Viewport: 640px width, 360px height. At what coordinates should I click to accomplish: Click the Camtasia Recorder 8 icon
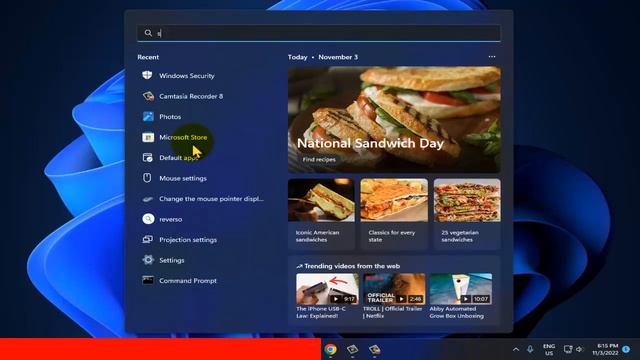coord(148,96)
